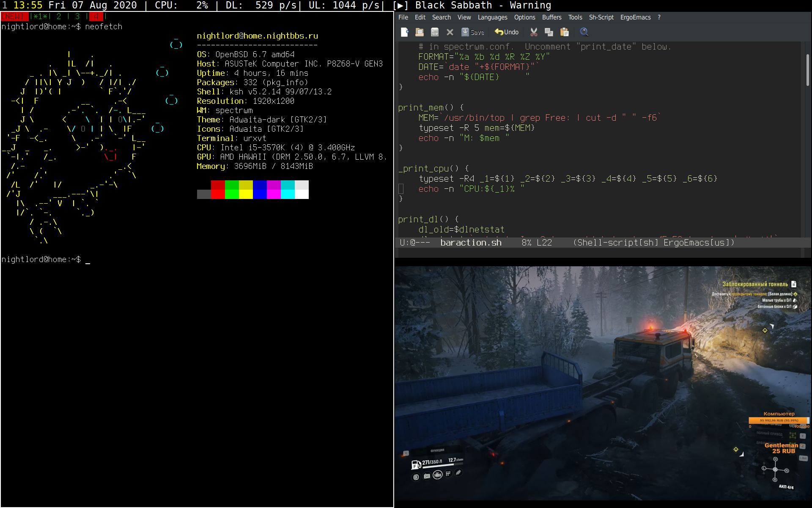Click the gearbox pattern icon in game HUD
The height and width of the screenshot is (508, 812).
tap(448, 473)
